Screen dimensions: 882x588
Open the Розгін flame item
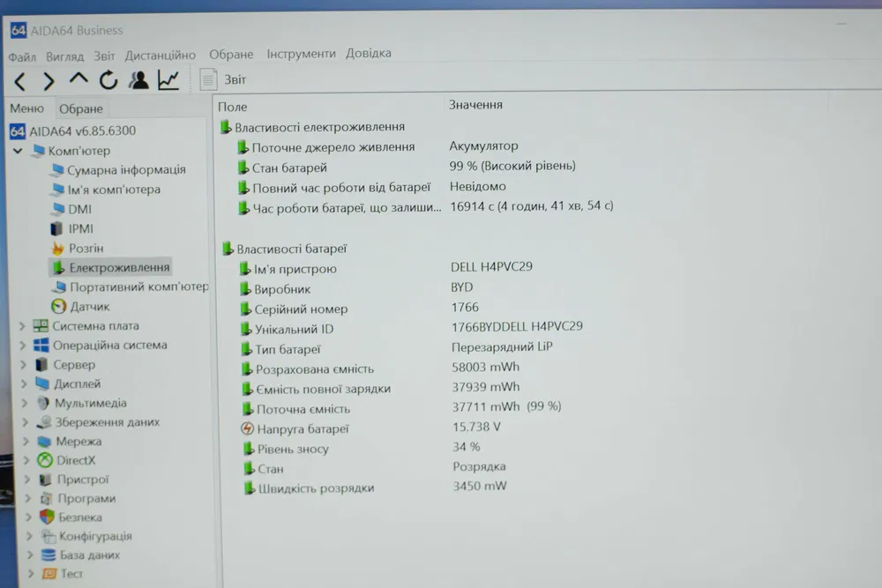tap(77, 248)
